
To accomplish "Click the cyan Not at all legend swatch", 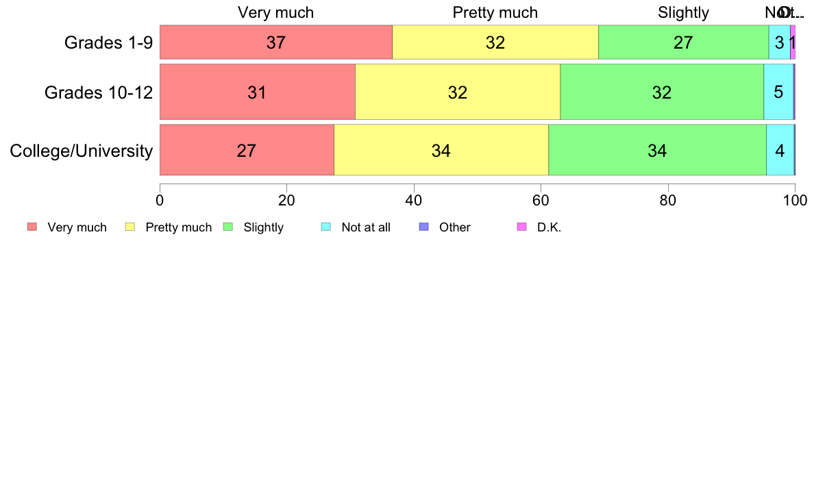I will (326, 227).
